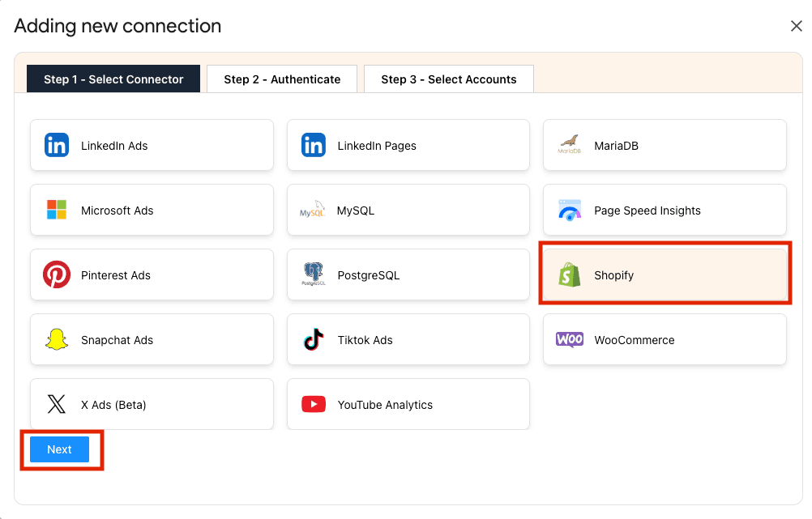
Task: Pick the Microsoft Ads label
Action: point(117,211)
